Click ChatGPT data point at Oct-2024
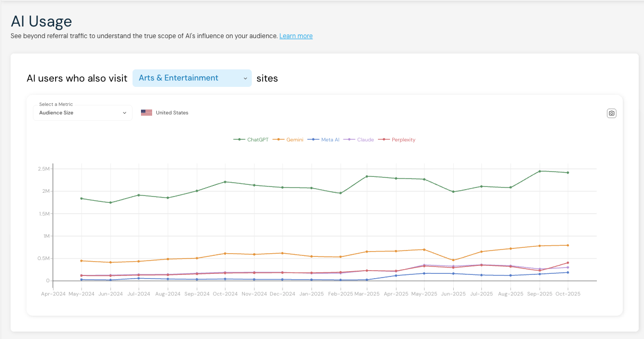This screenshot has width=644, height=339. [225, 182]
